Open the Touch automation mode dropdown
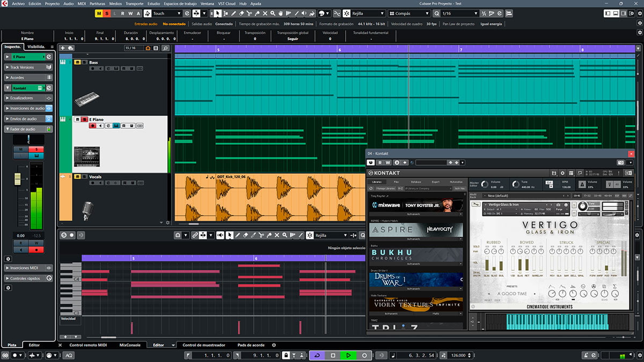Image resolution: width=644 pixels, height=362 pixels. click(167, 13)
